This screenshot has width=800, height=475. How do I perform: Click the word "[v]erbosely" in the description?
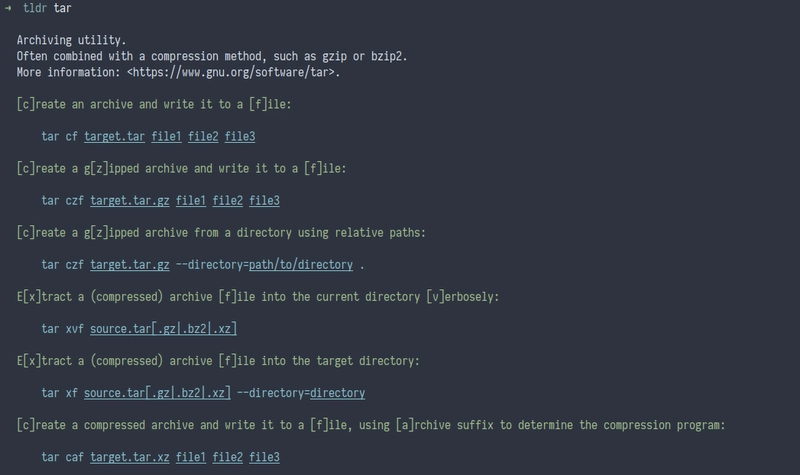(462, 297)
